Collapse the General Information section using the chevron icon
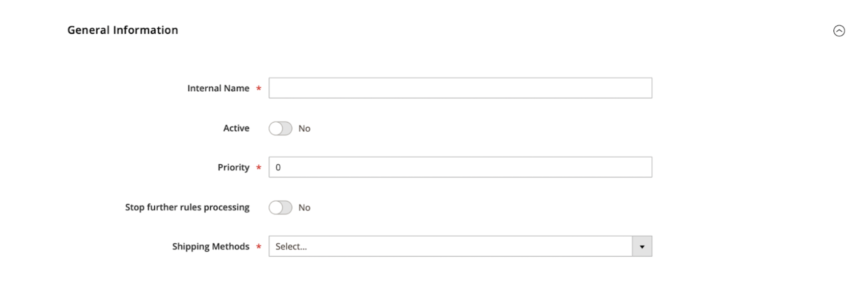This screenshot has height=294, width=868. 839,31
